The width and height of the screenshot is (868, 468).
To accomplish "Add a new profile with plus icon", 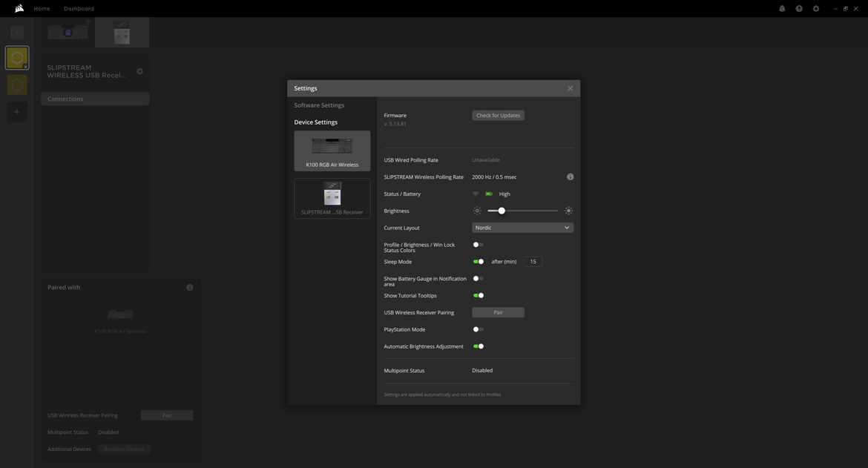I will pos(17,112).
